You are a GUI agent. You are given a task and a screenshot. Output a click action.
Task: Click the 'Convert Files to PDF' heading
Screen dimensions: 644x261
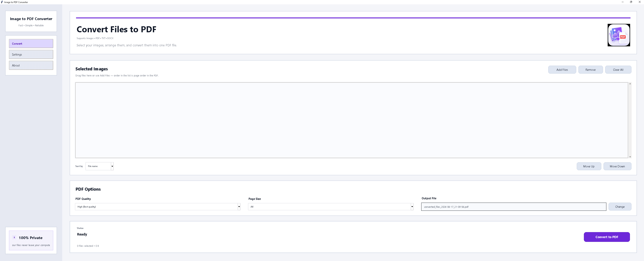pos(116,29)
